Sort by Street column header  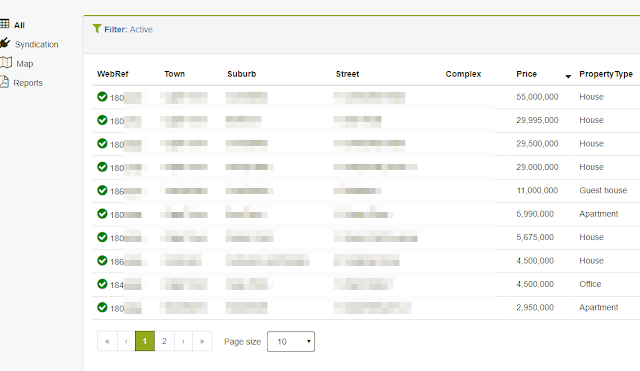coord(347,74)
